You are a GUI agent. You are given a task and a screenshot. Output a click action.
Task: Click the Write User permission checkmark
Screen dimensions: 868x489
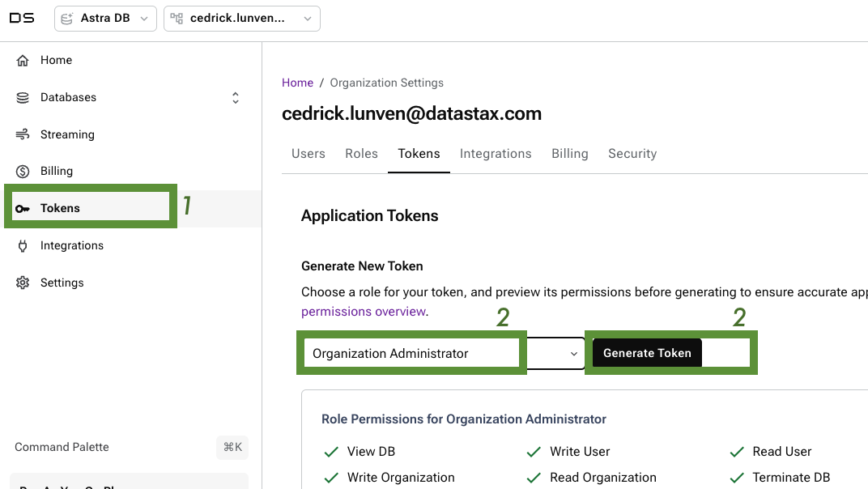(x=534, y=452)
